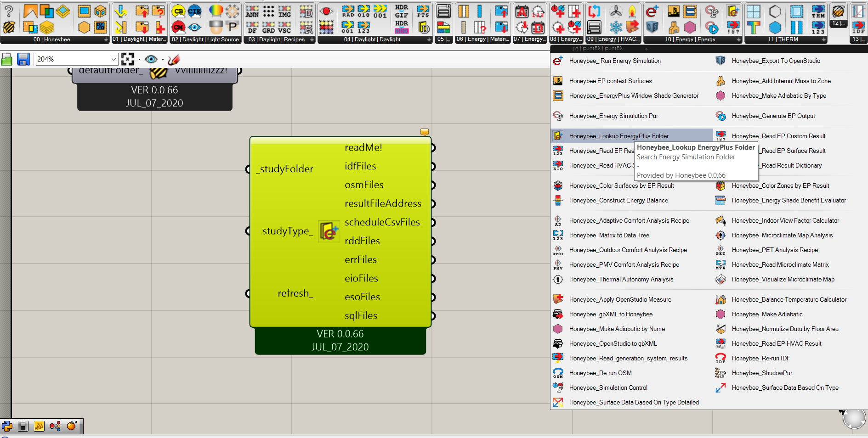Select Honeybee_Export To OpenStudio icon

[x=720, y=61]
